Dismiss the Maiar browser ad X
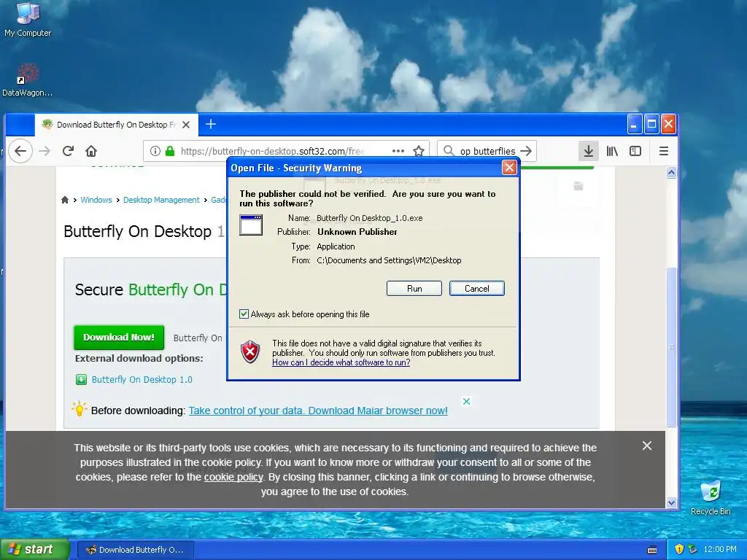 tap(466, 402)
